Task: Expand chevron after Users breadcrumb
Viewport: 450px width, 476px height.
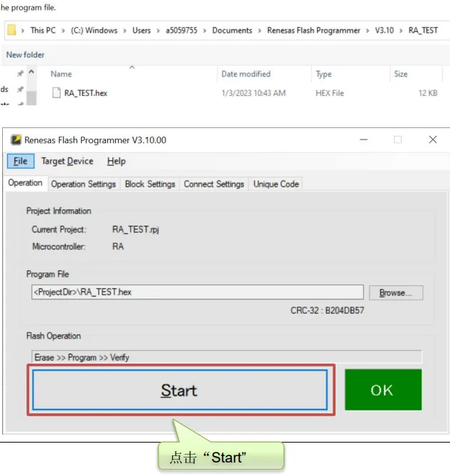Action: (x=158, y=31)
